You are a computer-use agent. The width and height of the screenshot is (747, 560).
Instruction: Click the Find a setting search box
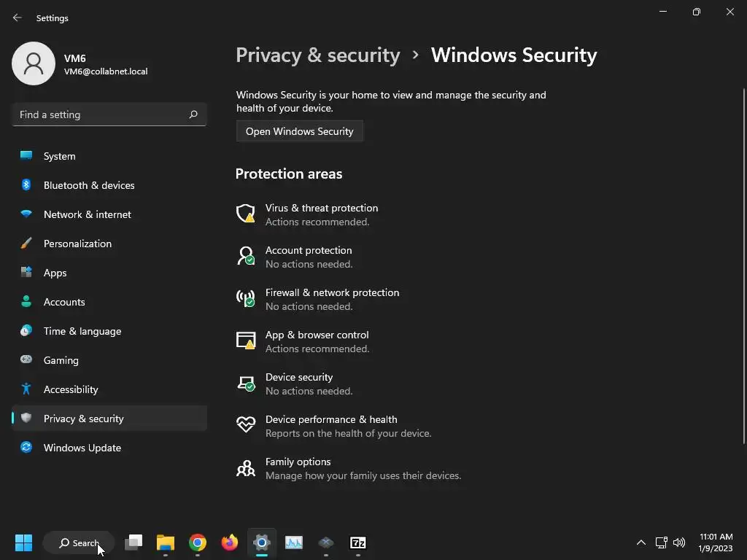(x=109, y=114)
